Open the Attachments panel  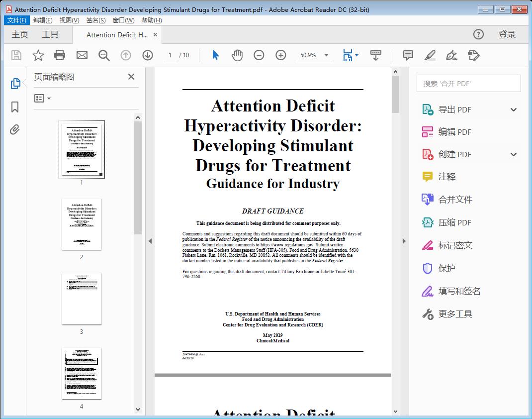click(x=15, y=129)
